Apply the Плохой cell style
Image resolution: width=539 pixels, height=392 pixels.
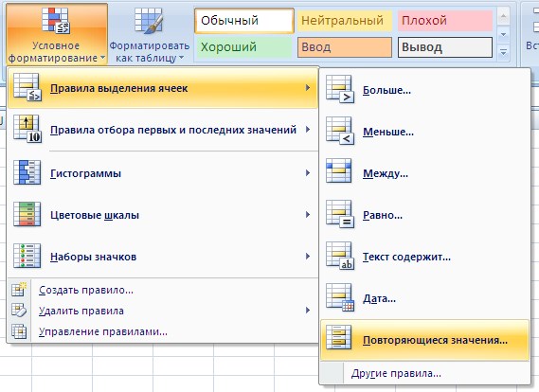[x=445, y=21]
